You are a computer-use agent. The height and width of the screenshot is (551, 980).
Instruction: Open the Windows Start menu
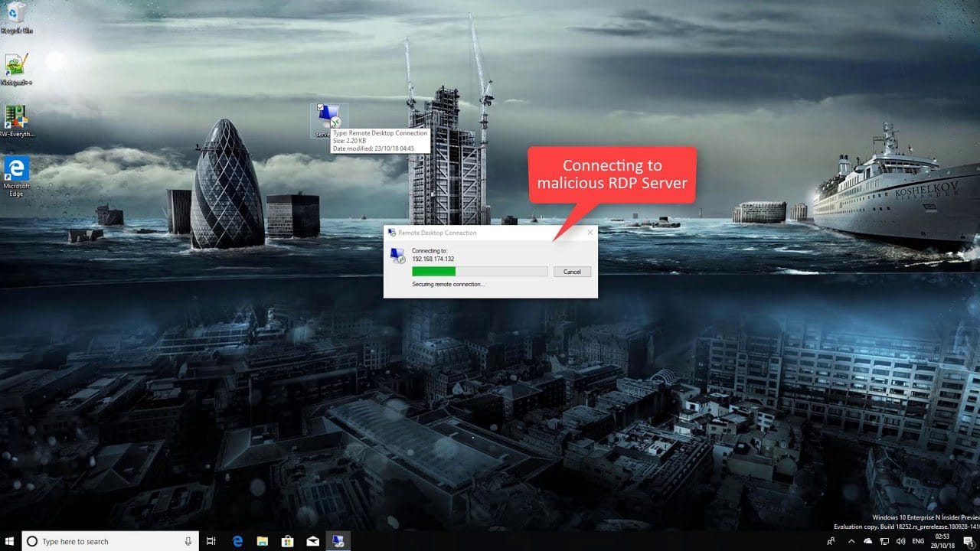coord(11,541)
